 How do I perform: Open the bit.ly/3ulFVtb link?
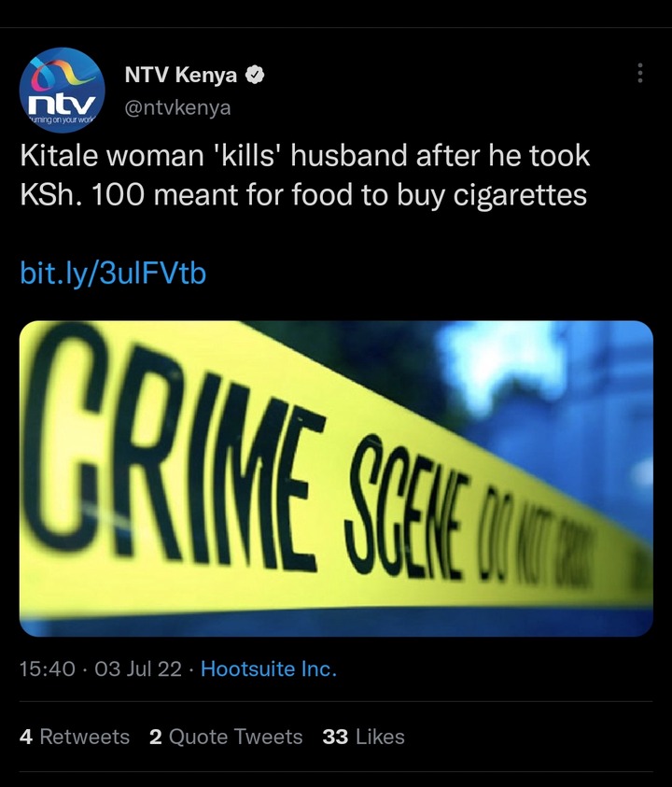pos(113,274)
